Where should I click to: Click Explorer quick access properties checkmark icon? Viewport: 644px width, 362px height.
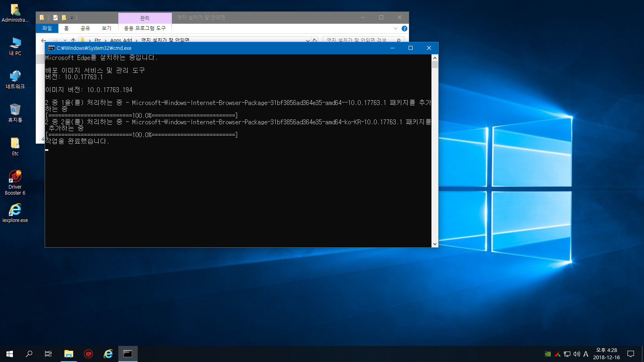click(56, 18)
